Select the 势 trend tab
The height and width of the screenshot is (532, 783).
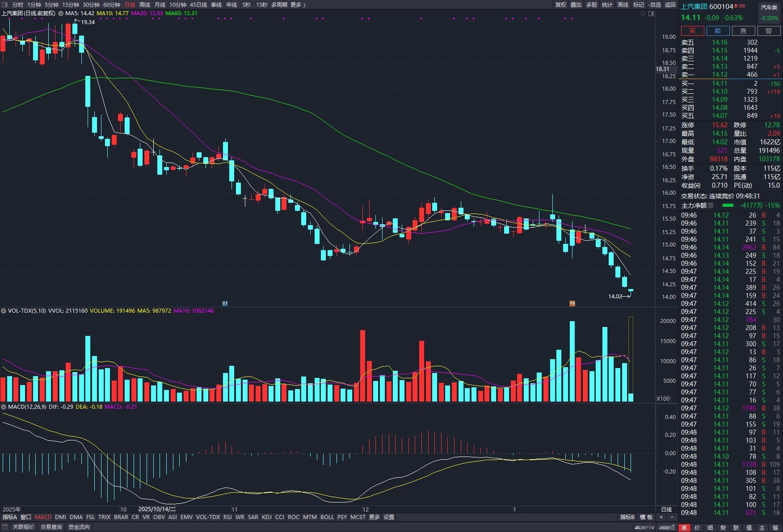[723, 528]
